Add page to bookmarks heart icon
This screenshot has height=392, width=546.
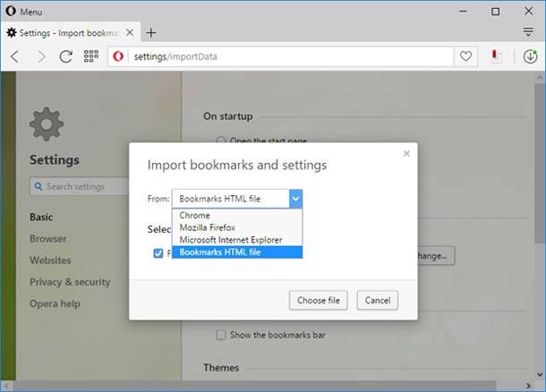click(x=465, y=56)
